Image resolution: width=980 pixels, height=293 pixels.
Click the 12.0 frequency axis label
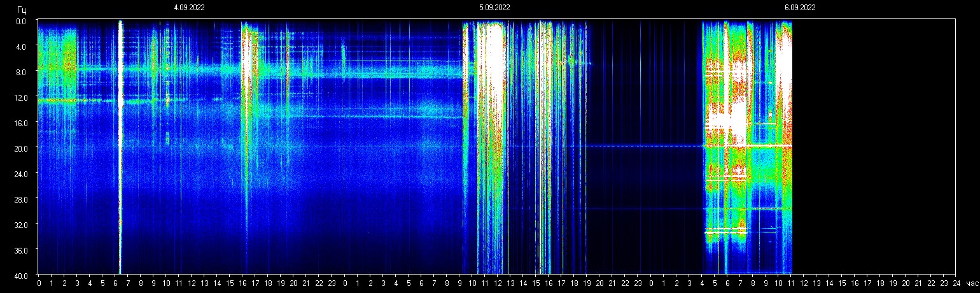(x=21, y=97)
